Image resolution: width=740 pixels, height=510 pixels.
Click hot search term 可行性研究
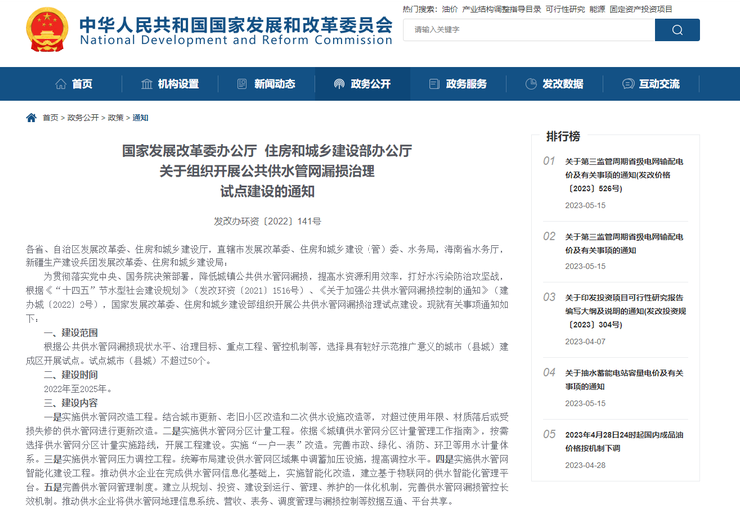[565, 9]
